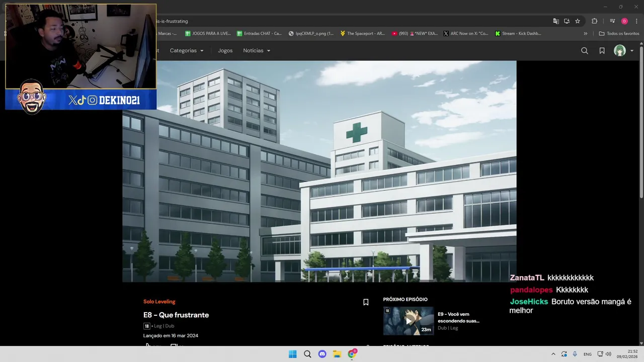Open the ENG language indicator

(x=588, y=354)
